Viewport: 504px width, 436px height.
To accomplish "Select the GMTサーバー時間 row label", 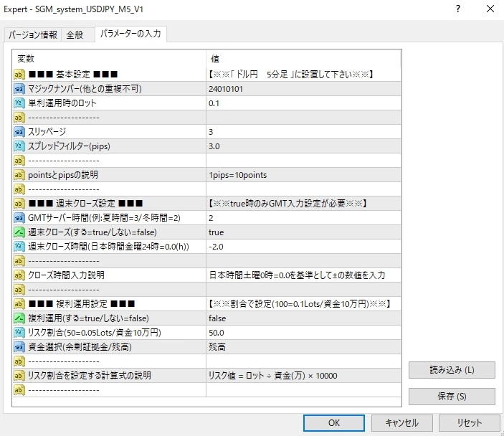I will [x=104, y=218].
